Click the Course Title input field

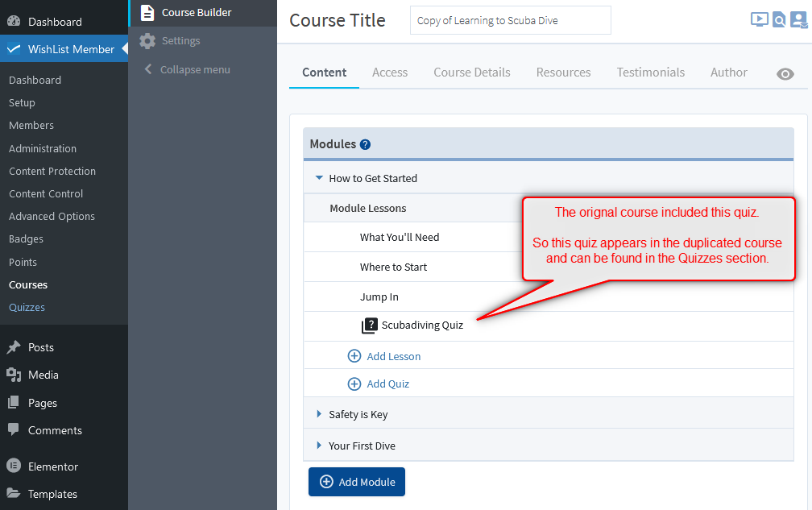510,21
